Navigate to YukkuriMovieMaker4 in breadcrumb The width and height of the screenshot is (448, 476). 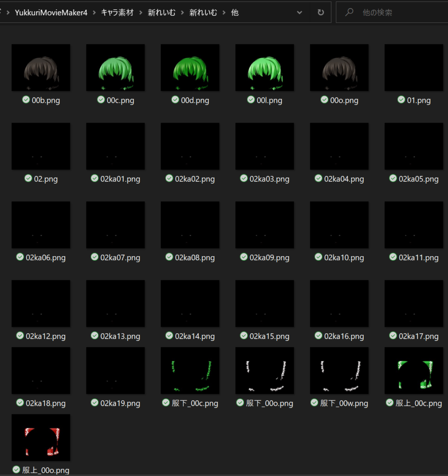click(51, 13)
